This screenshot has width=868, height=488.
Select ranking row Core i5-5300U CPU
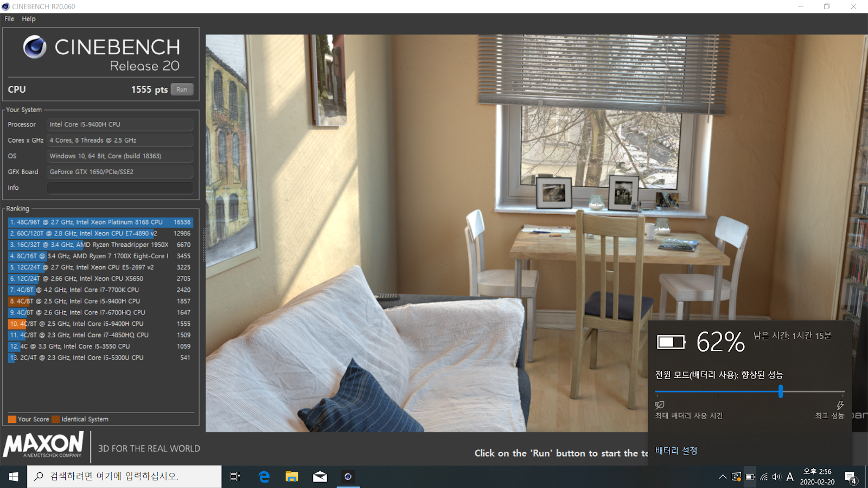(x=100, y=358)
